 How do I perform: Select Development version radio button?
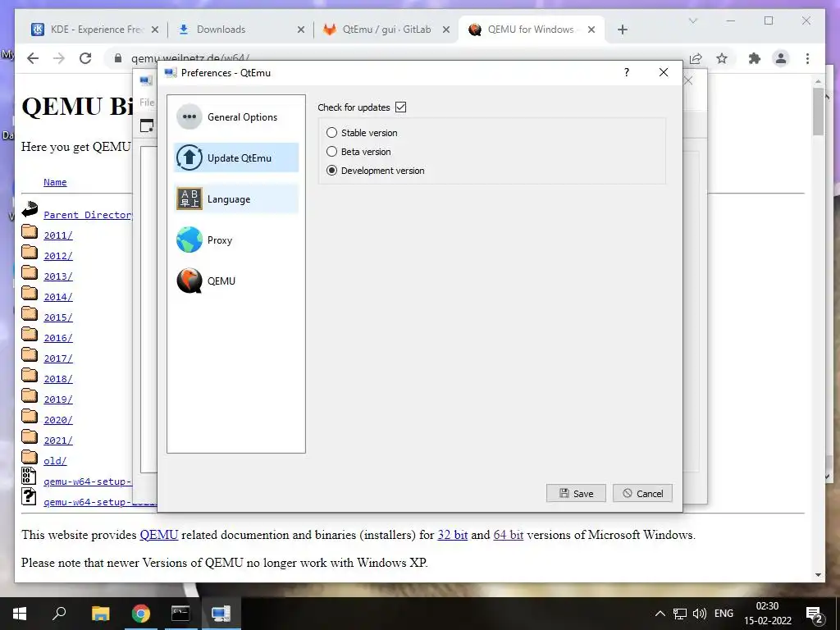(x=331, y=171)
